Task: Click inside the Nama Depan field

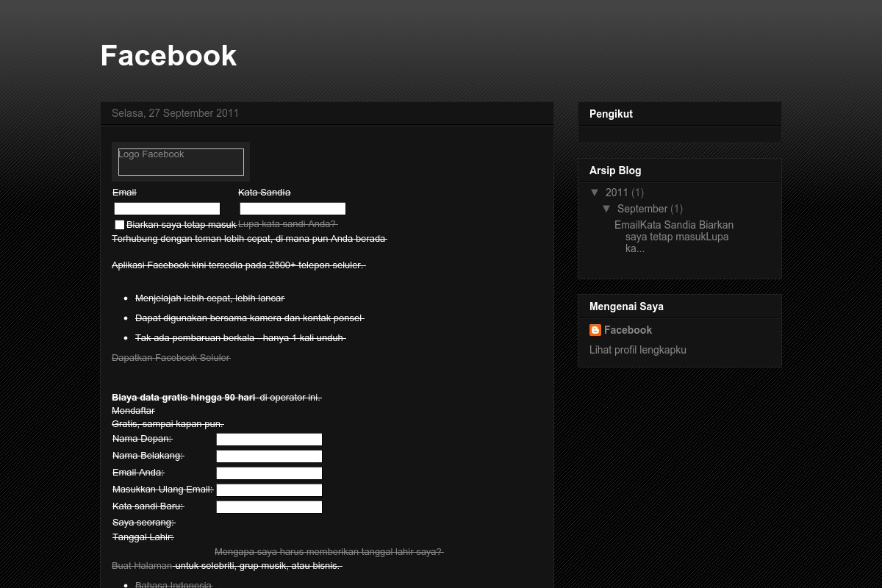Action: click(x=269, y=440)
